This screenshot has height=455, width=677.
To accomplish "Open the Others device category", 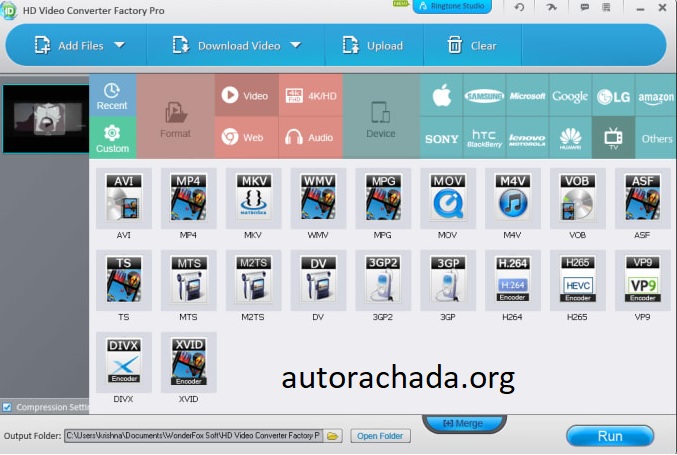I will (656, 138).
